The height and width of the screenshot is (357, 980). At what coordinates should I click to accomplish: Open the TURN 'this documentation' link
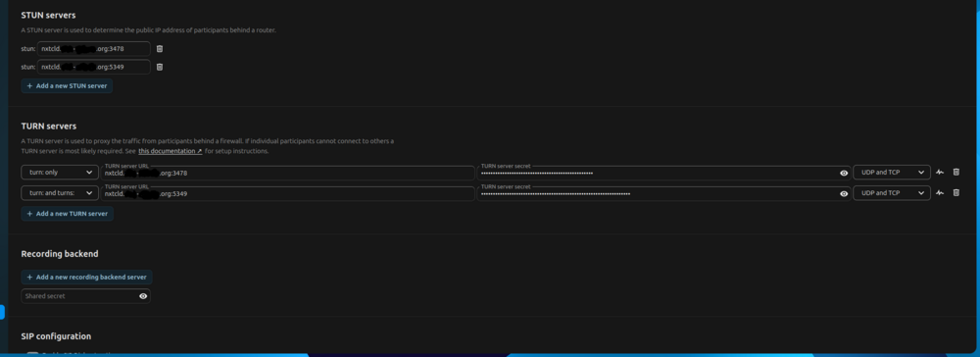click(x=170, y=151)
